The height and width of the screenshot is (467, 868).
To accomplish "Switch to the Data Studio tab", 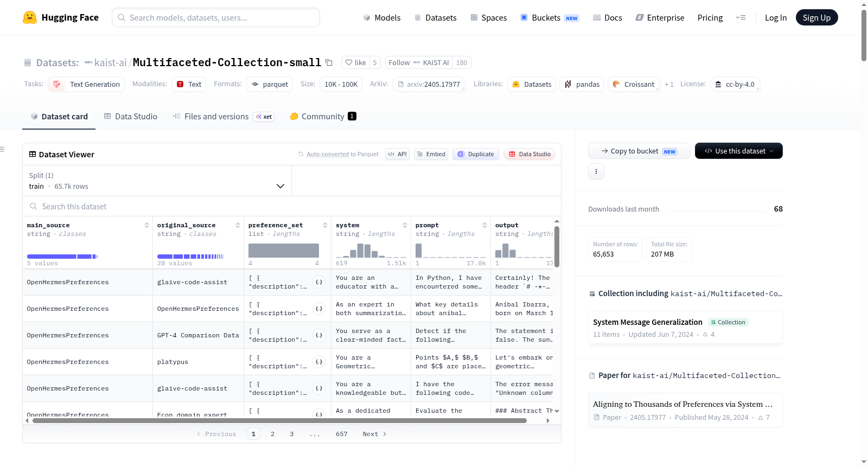I will (131, 116).
